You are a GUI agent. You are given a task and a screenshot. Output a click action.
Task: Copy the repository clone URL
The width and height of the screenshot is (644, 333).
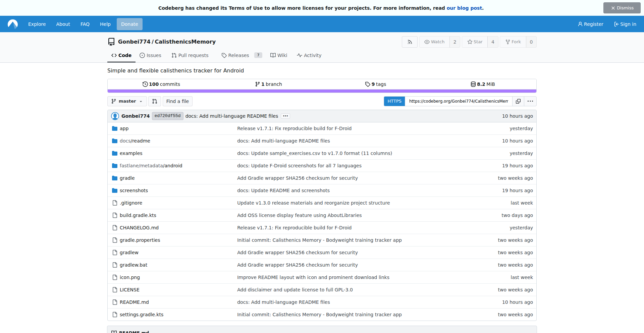click(518, 101)
